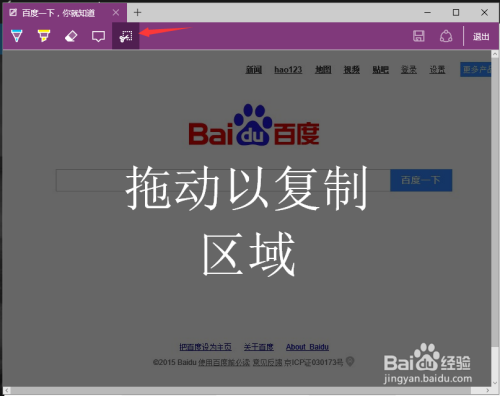
Task: Click the 百度一下 search button
Action: click(x=421, y=180)
